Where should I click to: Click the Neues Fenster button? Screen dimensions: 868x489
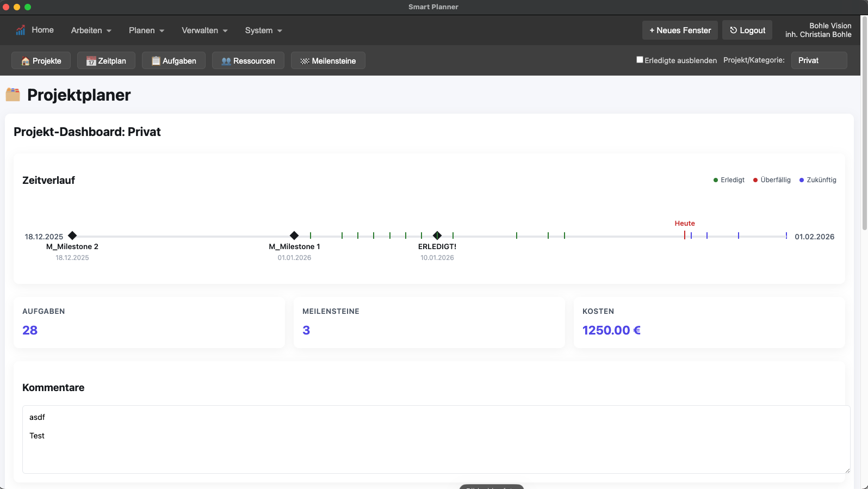pyautogui.click(x=680, y=30)
